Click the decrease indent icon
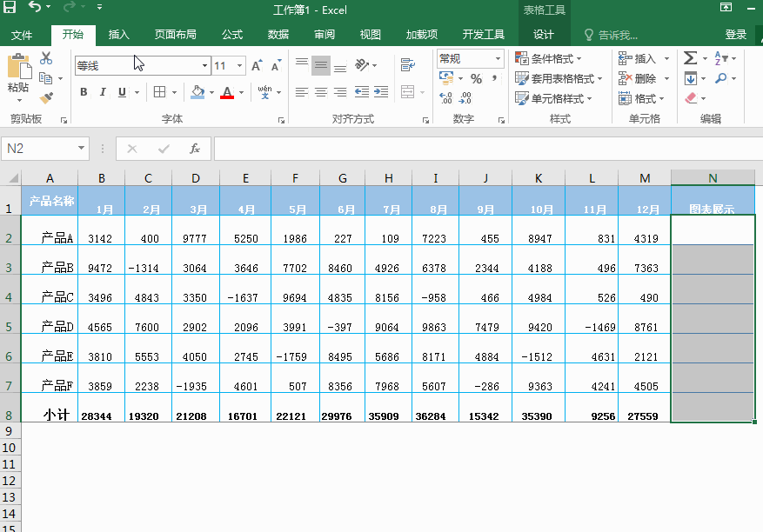Image resolution: width=763 pixels, height=532 pixels. pos(362,92)
